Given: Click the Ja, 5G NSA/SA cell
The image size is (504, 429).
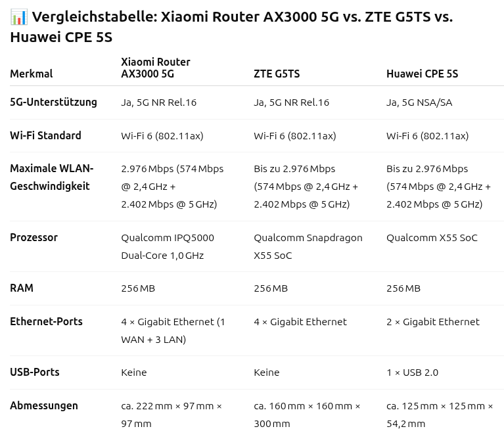Looking at the screenshot, I should click(419, 102).
